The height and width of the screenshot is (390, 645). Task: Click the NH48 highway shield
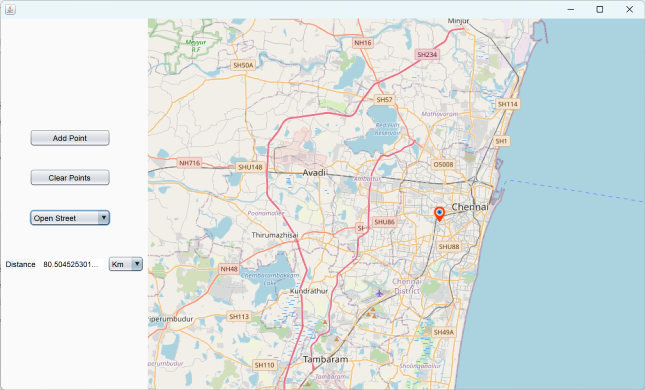click(229, 269)
